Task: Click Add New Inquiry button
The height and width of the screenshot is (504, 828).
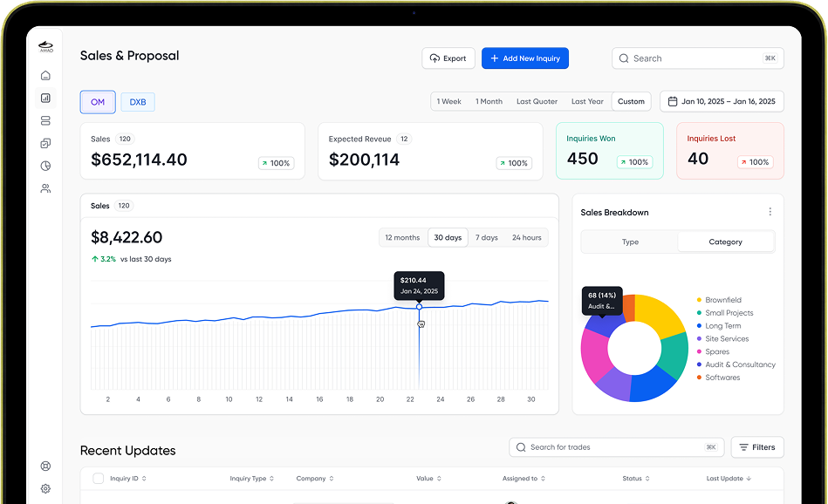Action: 525,58
